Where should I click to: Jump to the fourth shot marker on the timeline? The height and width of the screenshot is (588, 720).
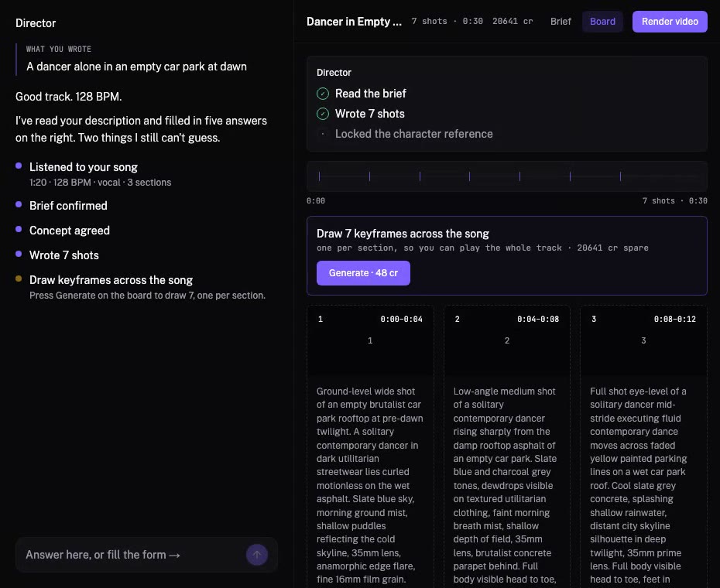click(469, 176)
